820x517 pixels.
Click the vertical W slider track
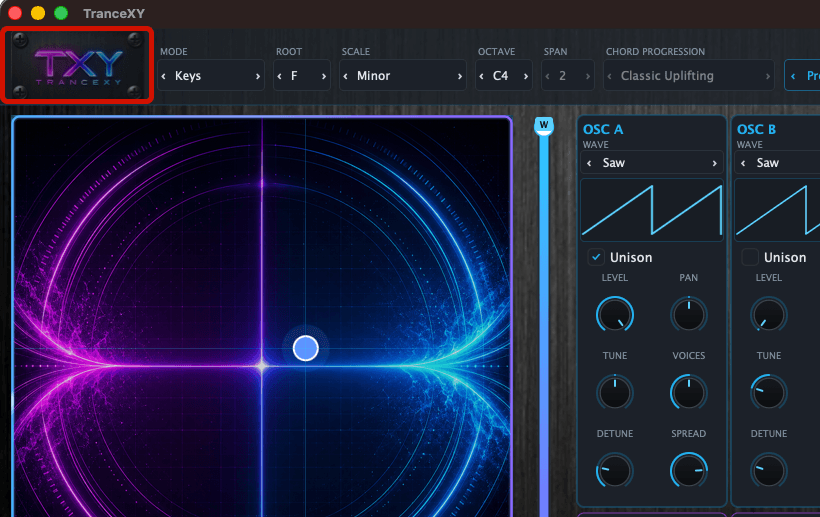544,324
